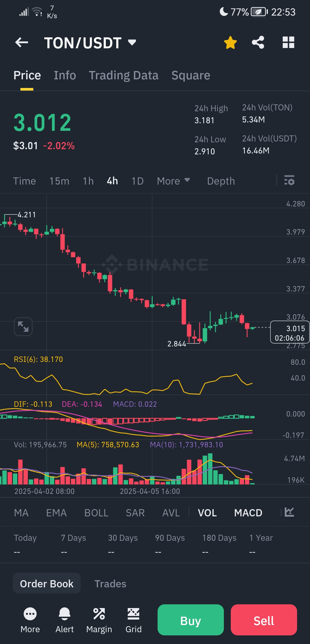Select the 15m chart interval
The width and height of the screenshot is (310, 644).
click(59, 181)
